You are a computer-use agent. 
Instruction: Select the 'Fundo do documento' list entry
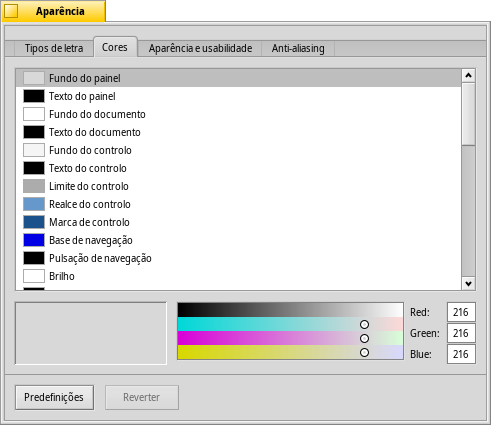(x=238, y=114)
